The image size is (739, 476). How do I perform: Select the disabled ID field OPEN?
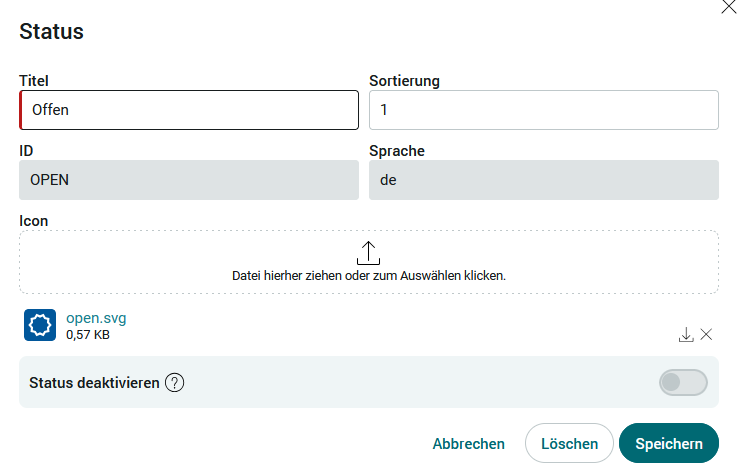(189, 180)
